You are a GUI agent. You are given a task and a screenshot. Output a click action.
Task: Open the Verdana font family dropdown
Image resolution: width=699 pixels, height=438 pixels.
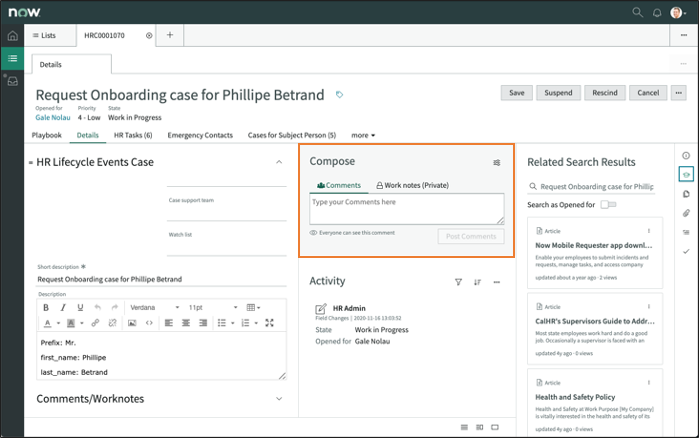(154, 307)
